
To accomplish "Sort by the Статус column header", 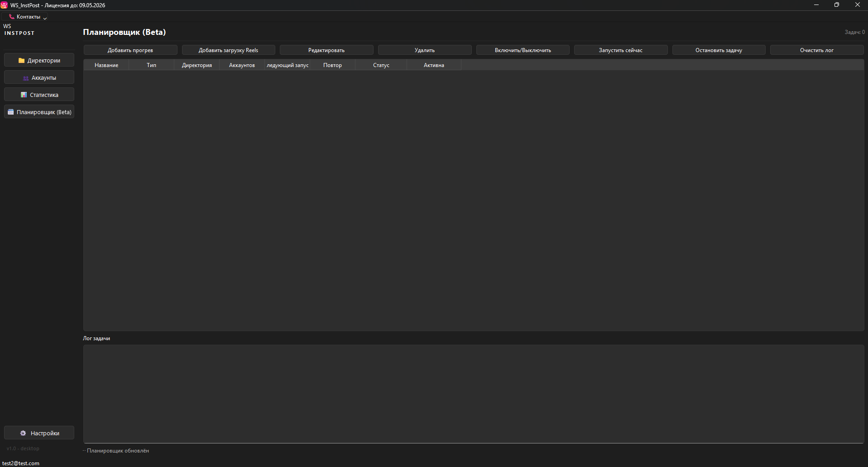I will tap(381, 65).
